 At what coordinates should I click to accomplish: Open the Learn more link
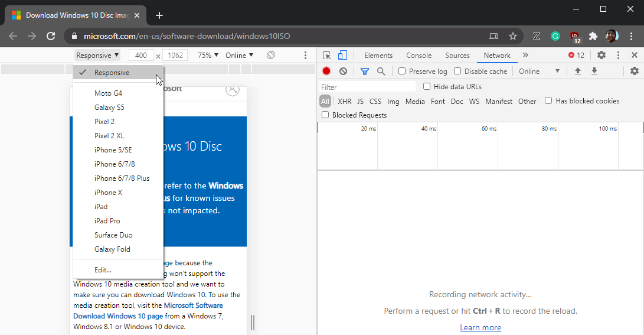click(x=480, y=327)
